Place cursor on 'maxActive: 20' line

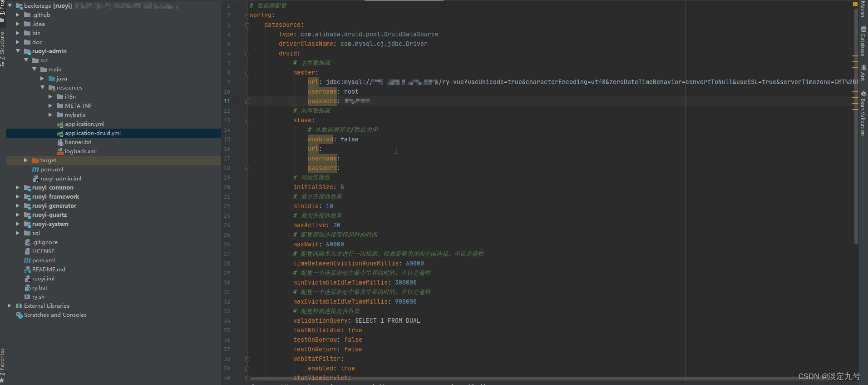pyautogui.click(x=316, y=225)
